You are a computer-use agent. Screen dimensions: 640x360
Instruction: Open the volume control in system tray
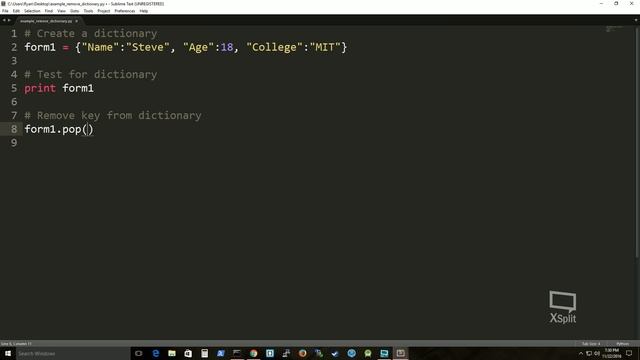(597, 353)
